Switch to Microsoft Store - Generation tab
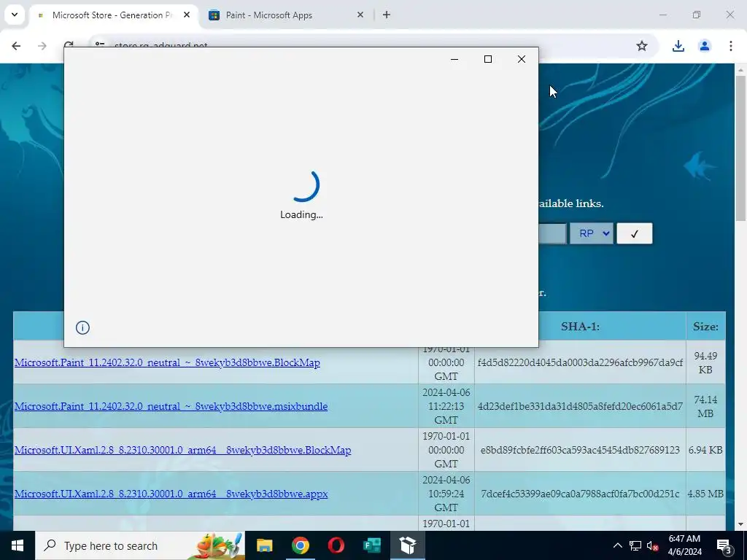Image resolution: width=747 pixels, height=560 pixels. (112, 15)
